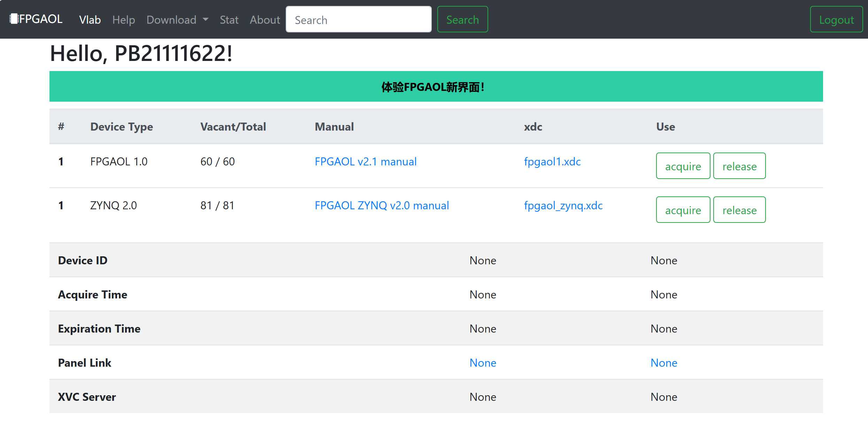Open the About page

pos(265,20)
